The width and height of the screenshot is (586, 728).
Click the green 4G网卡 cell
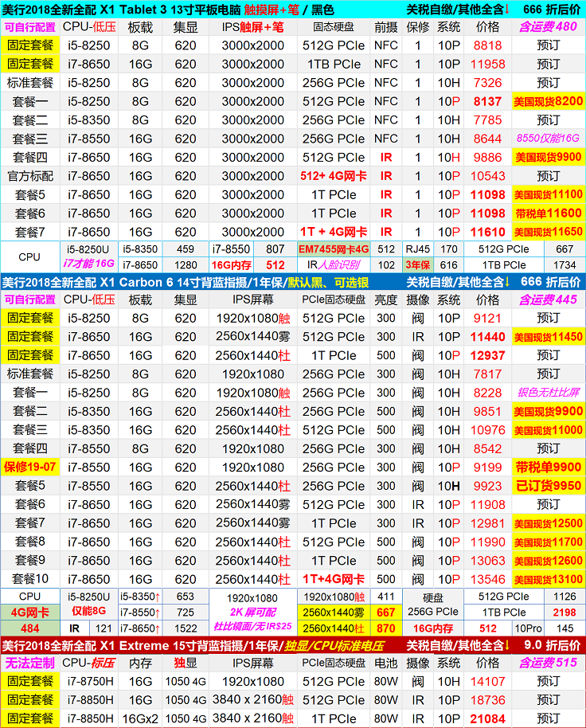(x=30, y=613)
